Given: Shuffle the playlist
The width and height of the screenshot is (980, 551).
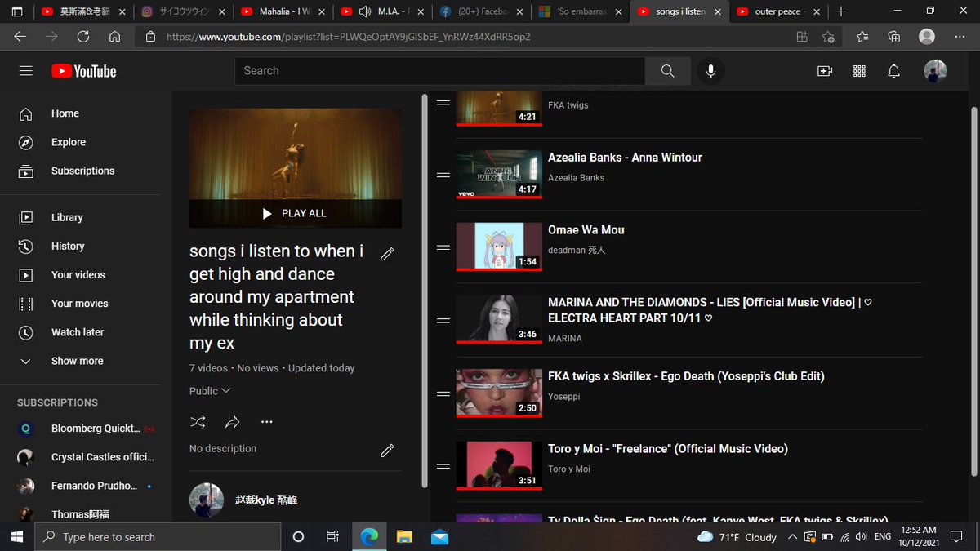Looking at the screenshot, I should click(x=198, y=422).
